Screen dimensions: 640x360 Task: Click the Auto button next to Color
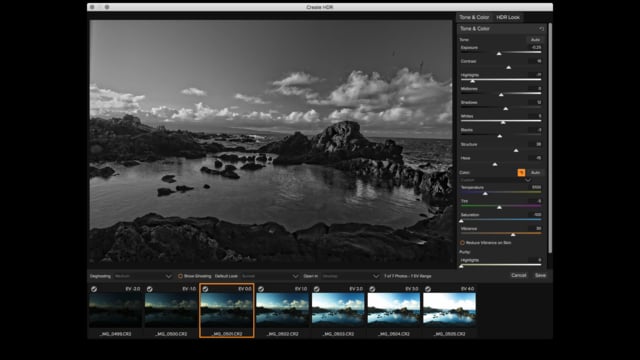tap(536, 173)
